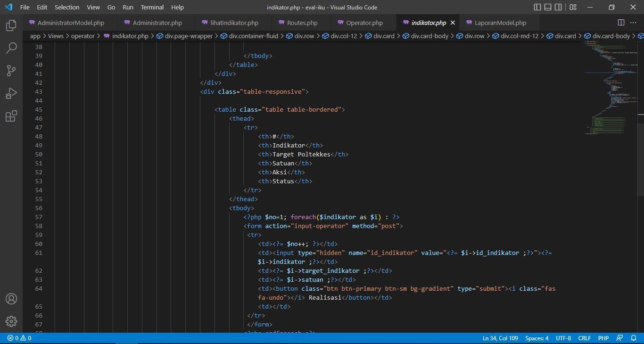Open the Manage gear icon
644x344 pixels.
(x=11, y=321)
